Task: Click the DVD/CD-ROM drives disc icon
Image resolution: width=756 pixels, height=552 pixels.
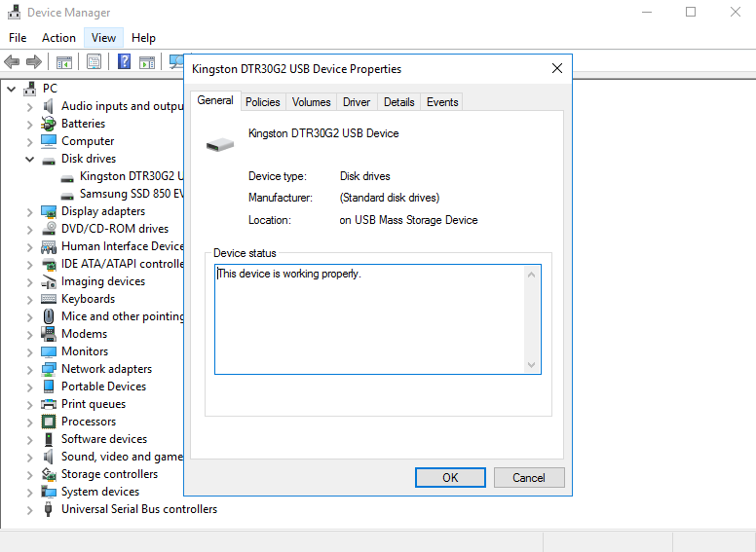Action: pos(48,229)
